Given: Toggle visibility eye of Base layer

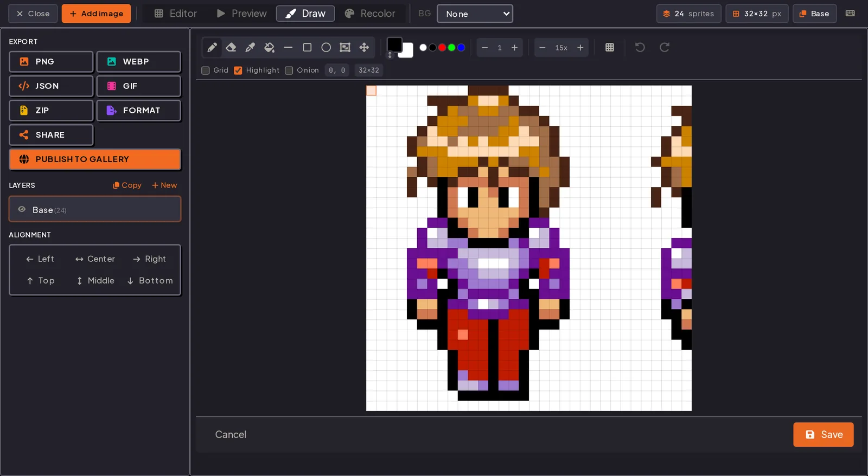Looking at the screenshot, I should pos(22,209).
